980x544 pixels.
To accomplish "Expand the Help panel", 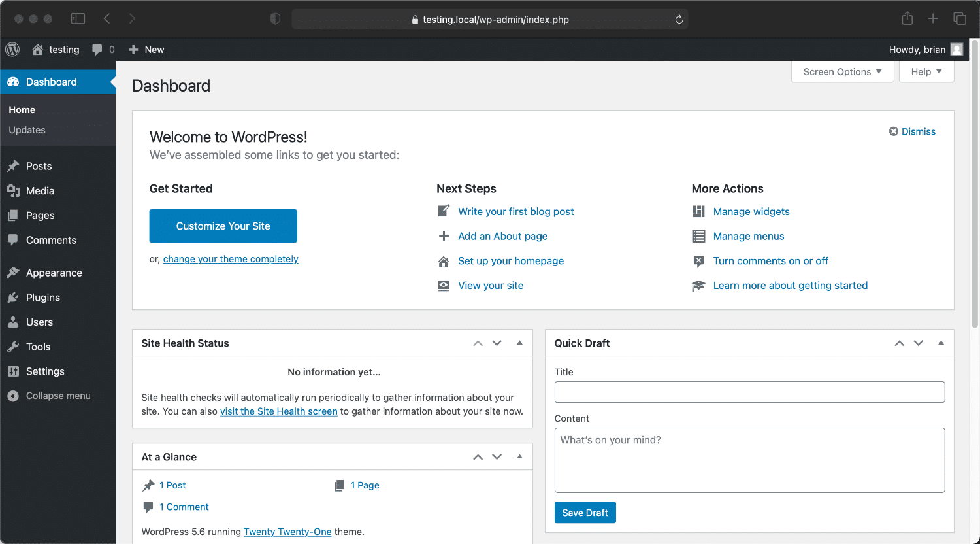I will click(926, 72).
